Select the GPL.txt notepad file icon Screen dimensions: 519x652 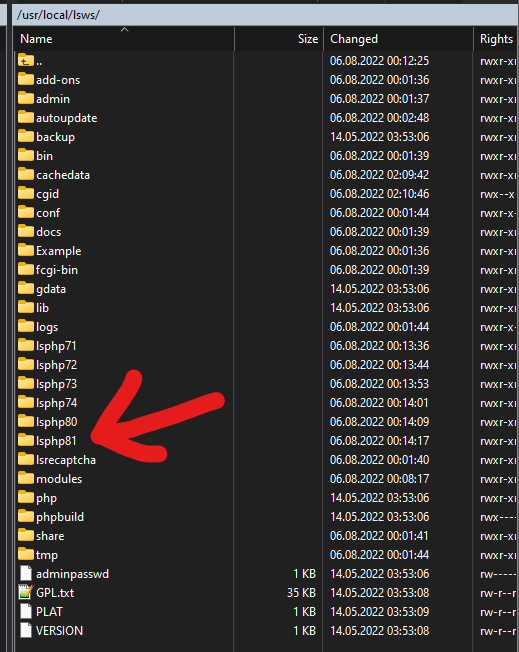point(26,592)
